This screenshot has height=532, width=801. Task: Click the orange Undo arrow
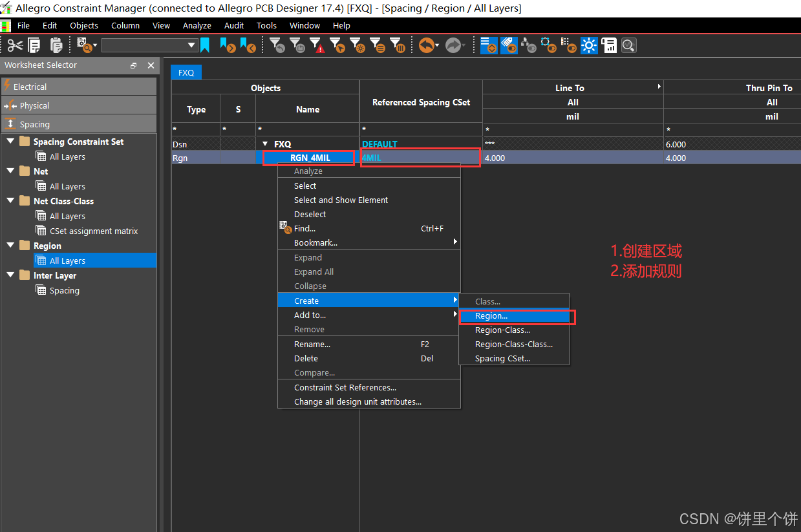[x=426, y=45]
